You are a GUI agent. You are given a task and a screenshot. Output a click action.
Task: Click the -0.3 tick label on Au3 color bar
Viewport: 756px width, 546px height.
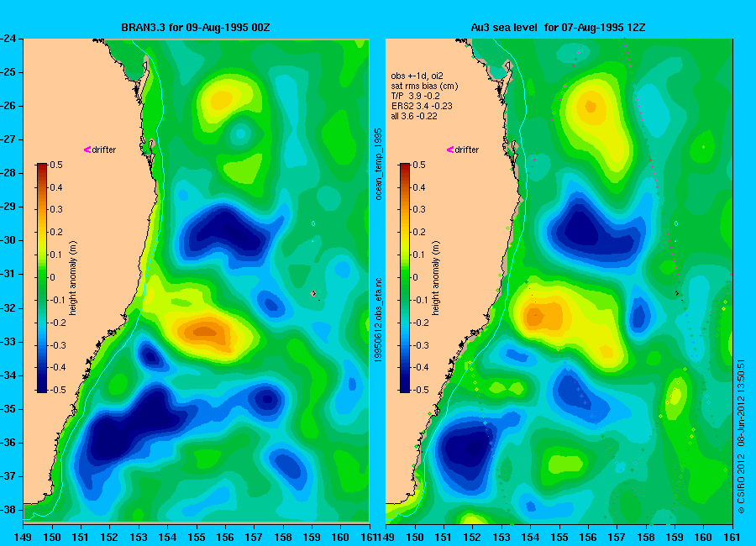point(421,345)
